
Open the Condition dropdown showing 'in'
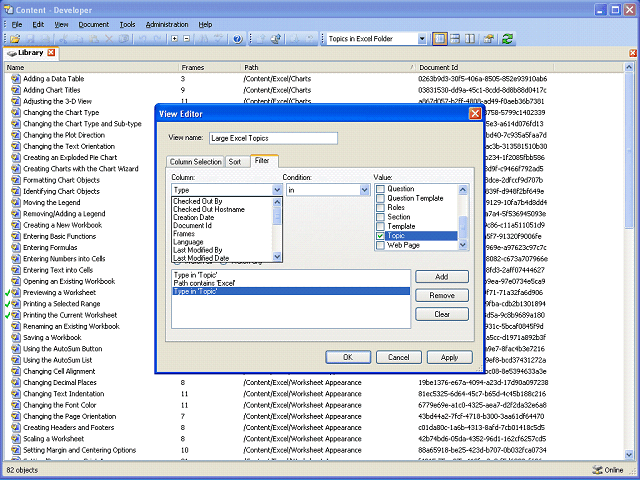[x=328, y=190]
